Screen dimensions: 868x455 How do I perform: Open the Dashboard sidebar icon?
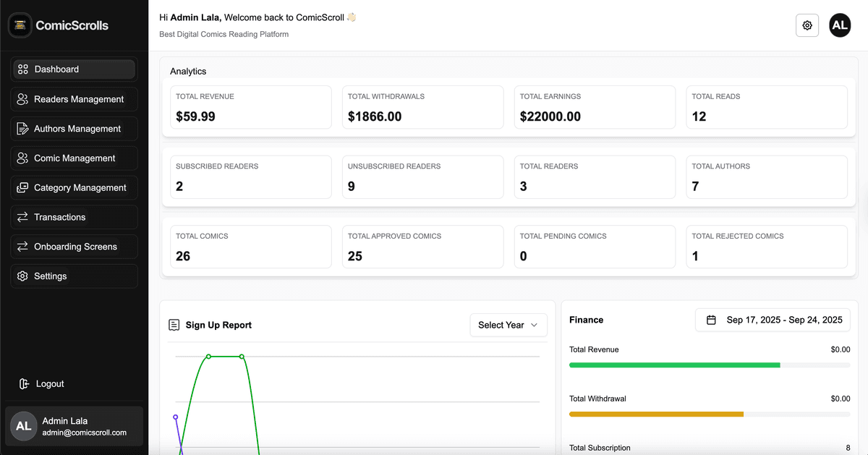coord(22,69)
